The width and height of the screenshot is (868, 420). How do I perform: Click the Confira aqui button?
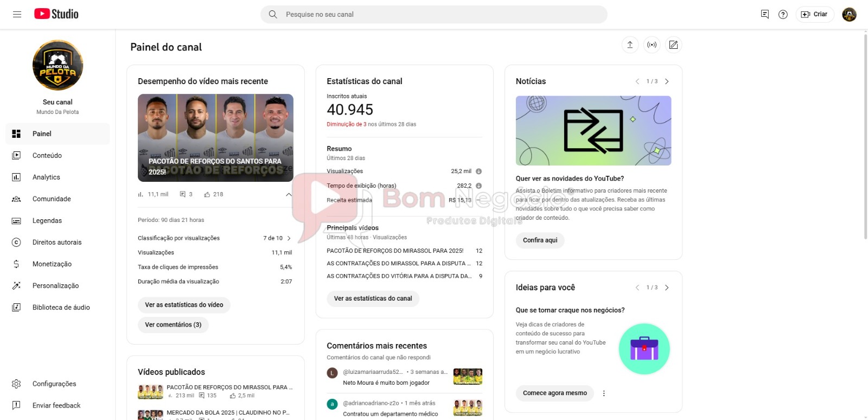point(540,240)
